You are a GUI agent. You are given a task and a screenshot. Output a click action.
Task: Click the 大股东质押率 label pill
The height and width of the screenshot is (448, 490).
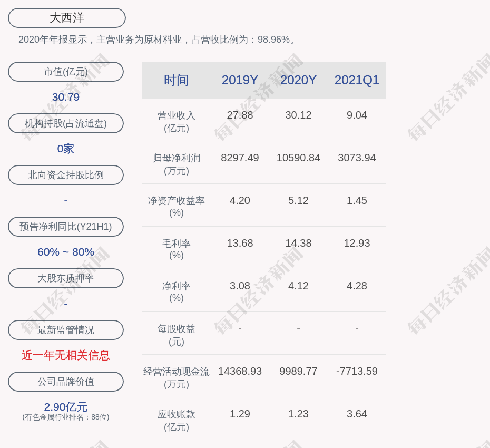[66, 278]
